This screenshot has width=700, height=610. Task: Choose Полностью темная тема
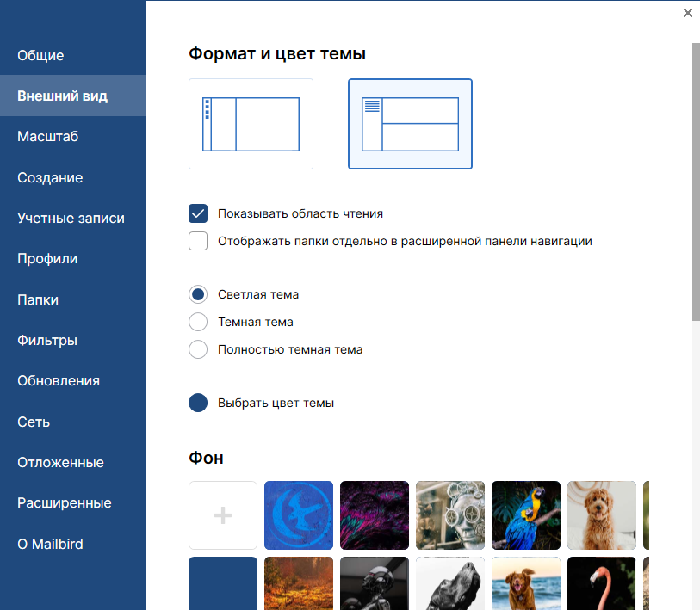pyautogui.click(x=198, y=349)
